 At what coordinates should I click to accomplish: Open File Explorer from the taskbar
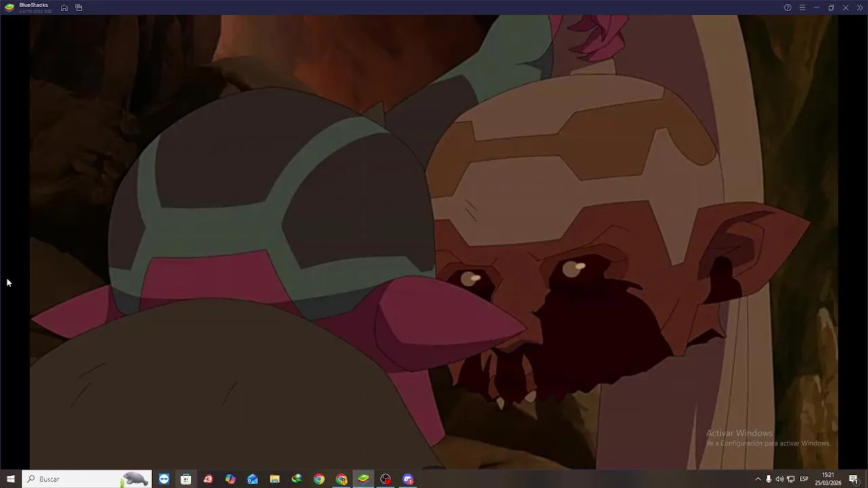275,479
